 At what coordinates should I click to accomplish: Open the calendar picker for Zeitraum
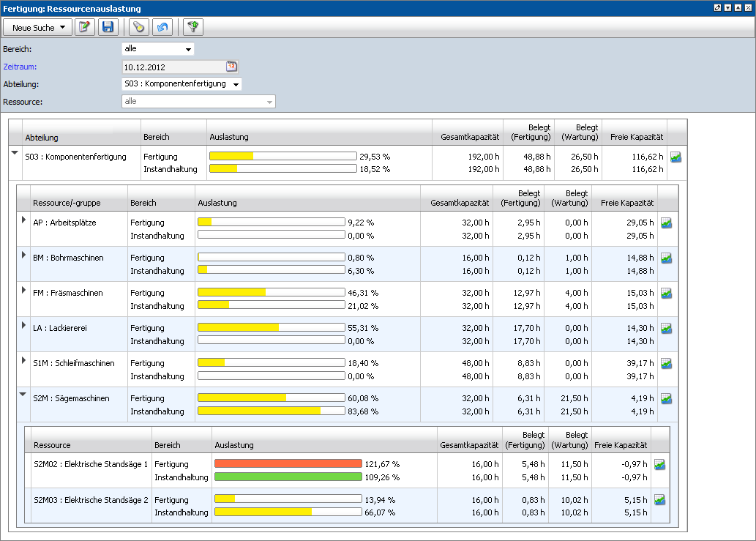coord(231,67)
